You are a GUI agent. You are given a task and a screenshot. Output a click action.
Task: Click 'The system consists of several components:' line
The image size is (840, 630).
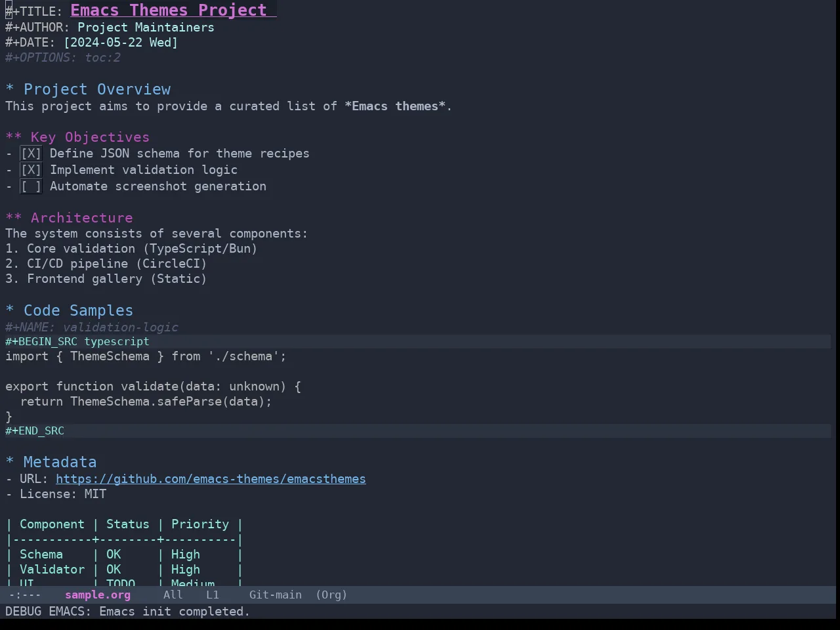click(156, 234)
